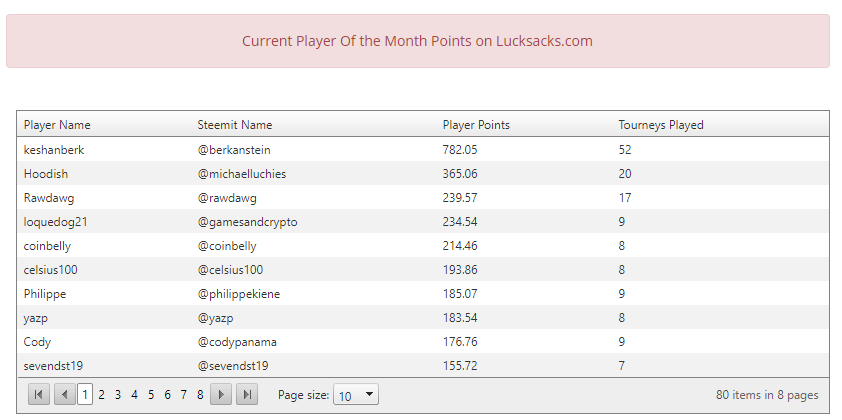Click points value 214.46
842x420 pixels.
pos(460,246)
